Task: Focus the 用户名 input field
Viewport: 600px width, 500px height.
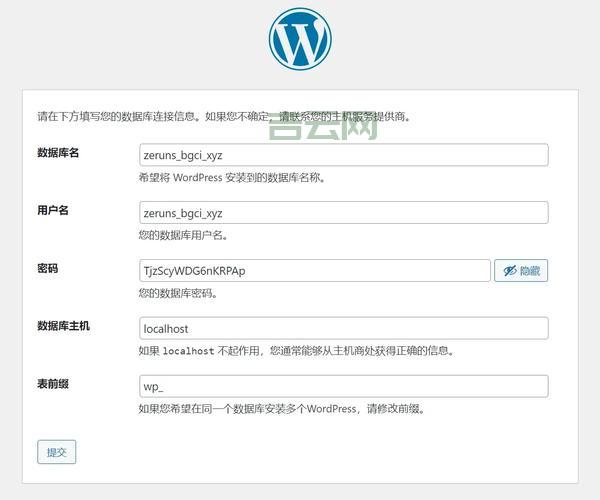Action: pos(343,213)
